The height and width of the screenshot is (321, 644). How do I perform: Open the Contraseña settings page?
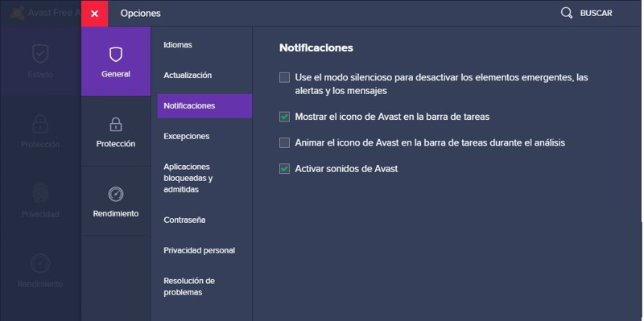pyautogui.click(x=184, y=220)
